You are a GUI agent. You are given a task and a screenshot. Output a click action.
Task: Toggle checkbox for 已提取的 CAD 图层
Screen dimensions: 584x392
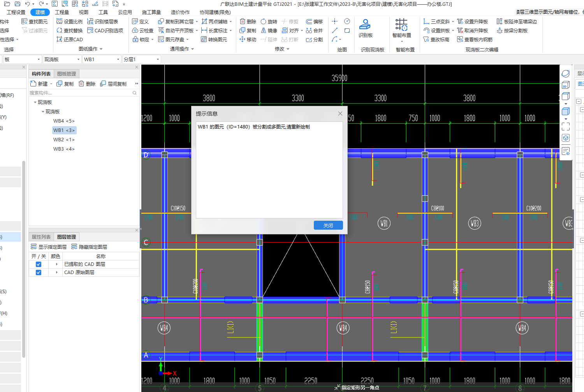39,264
